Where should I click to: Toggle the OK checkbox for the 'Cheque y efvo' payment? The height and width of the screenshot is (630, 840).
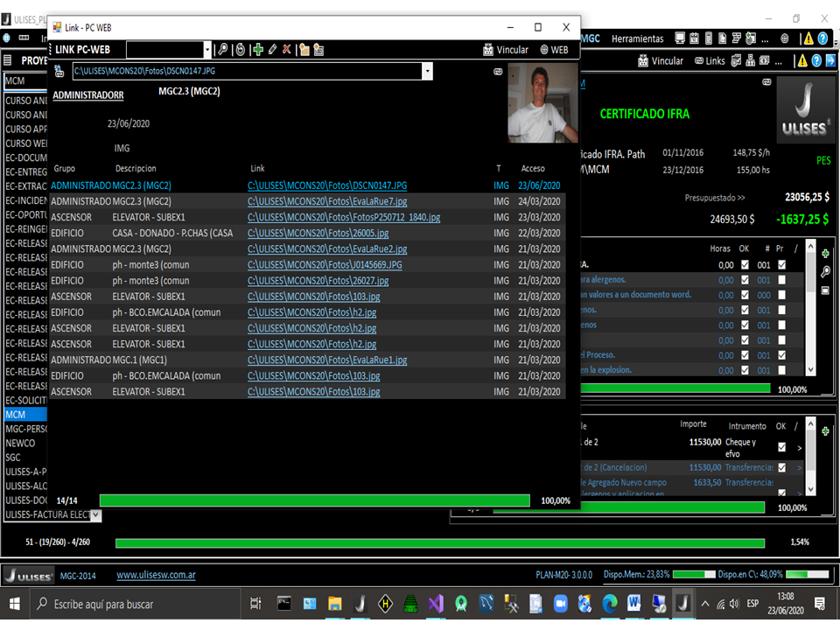(x=781, y=447)
